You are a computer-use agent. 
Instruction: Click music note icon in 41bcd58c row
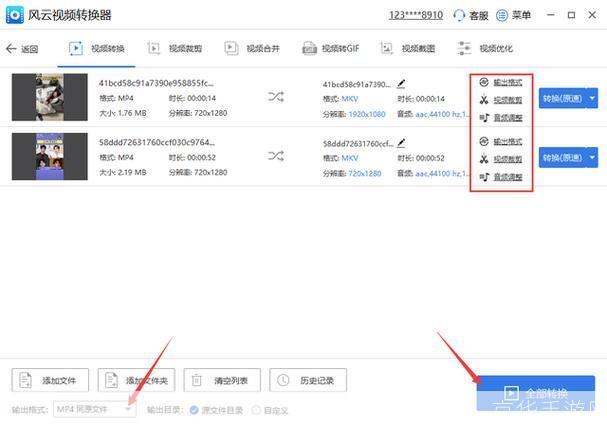484,117
